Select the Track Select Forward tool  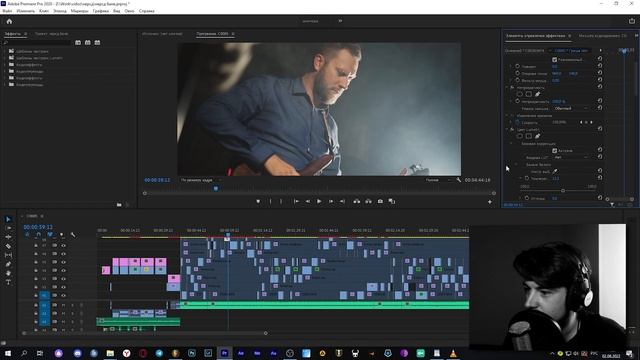pyautogui.click(x=8, y=228)
